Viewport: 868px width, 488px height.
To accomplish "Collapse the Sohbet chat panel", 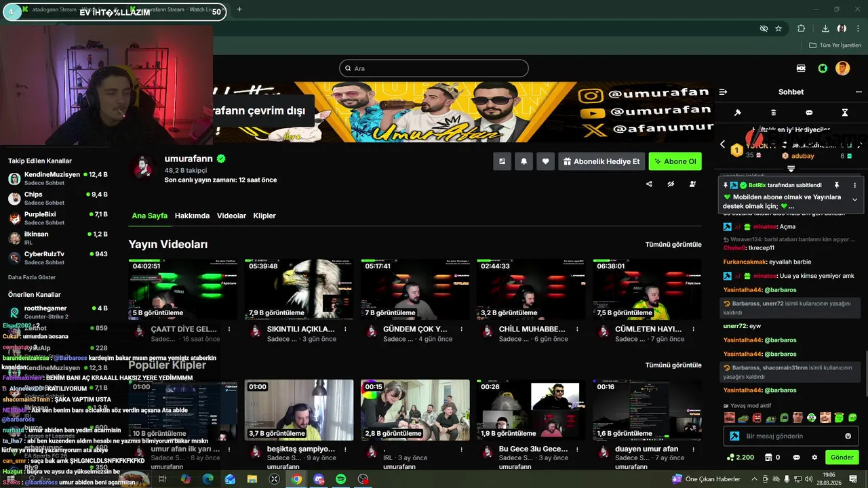I will point(723,91).
